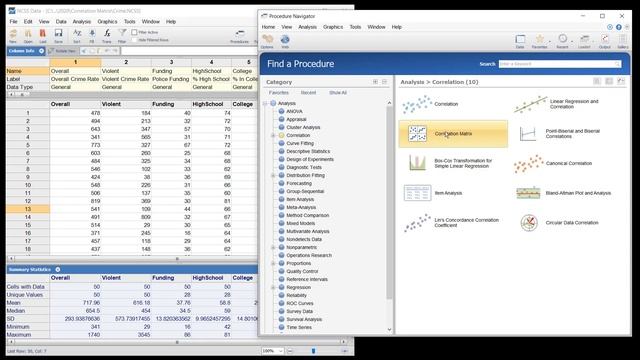Open Edit menu in NCSS Data window
The height and width of the screenshot is (360, 640).
(x=28, y=22)
